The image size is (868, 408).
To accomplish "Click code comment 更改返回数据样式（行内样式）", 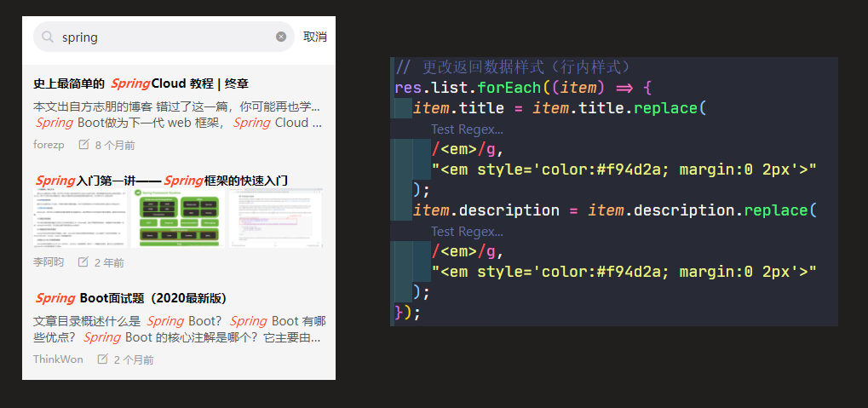I will pos(526,67).
